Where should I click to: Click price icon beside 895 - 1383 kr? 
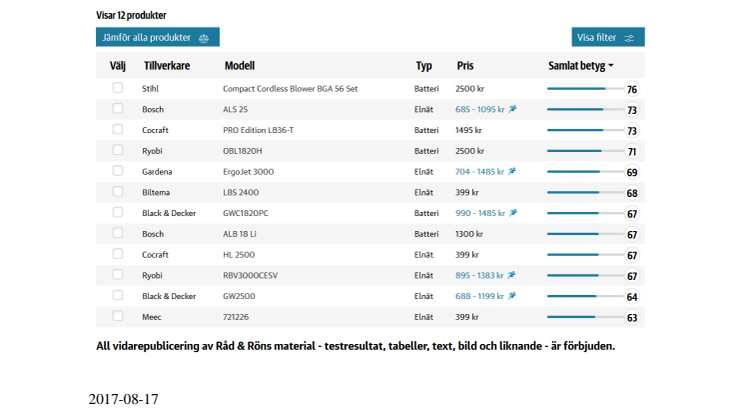click(x=511, y=275)
